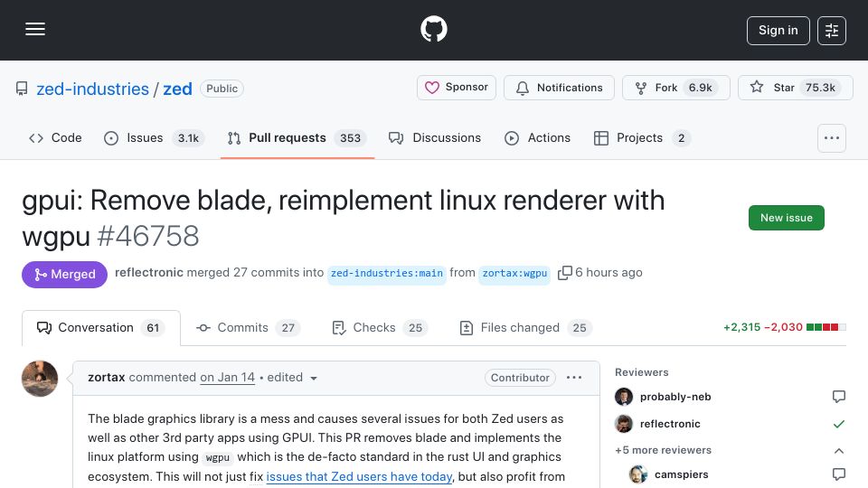
Task: Click probably-neb's review comment icon
Action: [x=839, y=397]
